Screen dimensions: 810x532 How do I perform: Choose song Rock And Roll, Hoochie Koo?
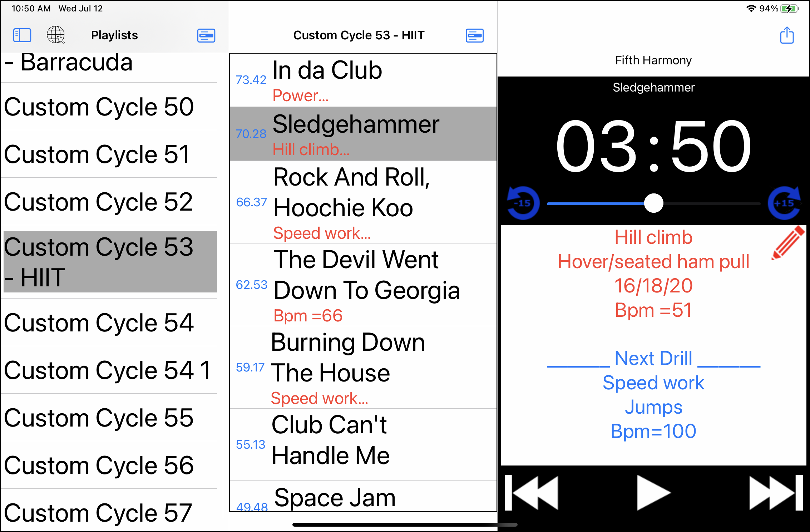pos(363,202)
